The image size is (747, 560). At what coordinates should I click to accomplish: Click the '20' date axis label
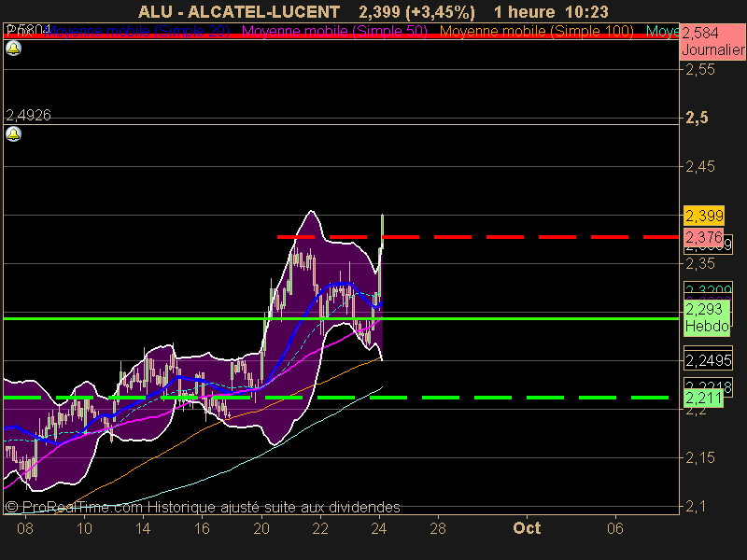261,528
